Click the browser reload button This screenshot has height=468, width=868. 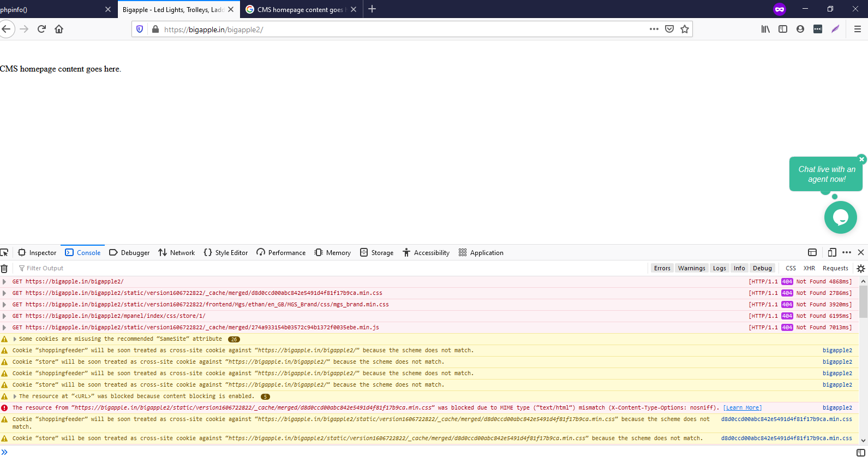click(41, 29)
